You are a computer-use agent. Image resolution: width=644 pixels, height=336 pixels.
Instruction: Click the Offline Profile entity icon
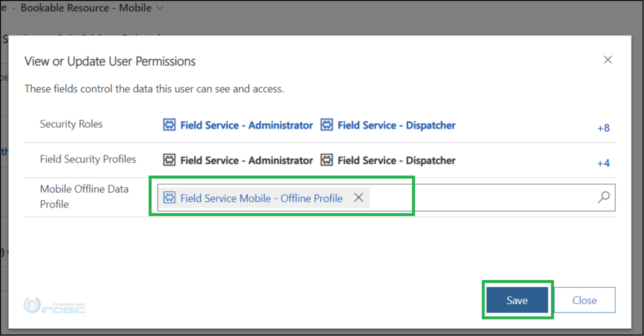tap(170, 198)
